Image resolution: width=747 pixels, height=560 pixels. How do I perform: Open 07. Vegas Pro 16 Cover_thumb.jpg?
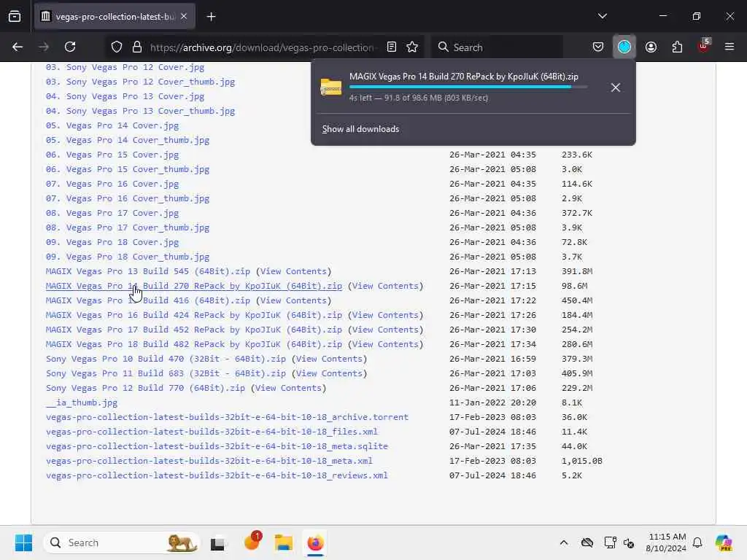click(127, 198)
